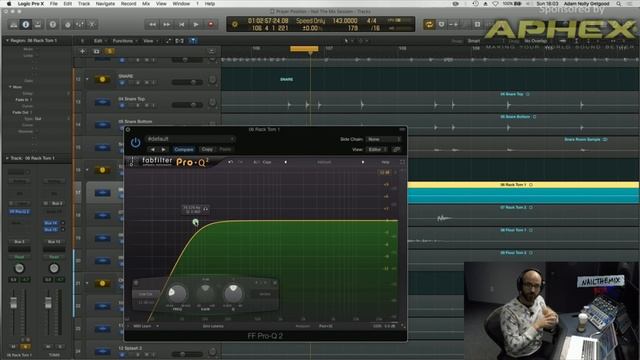Open the Smart Controls button
This screenshot has width=640, height=360.
[x=68, y=24]
